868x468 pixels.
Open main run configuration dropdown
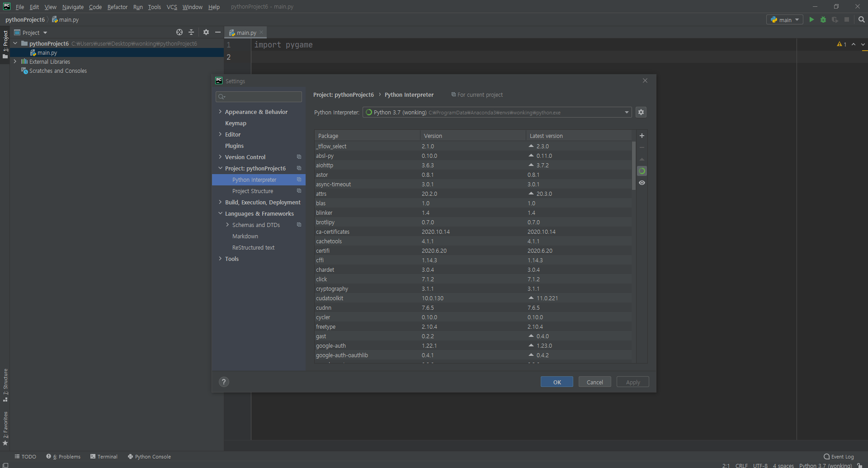[785, 20]
